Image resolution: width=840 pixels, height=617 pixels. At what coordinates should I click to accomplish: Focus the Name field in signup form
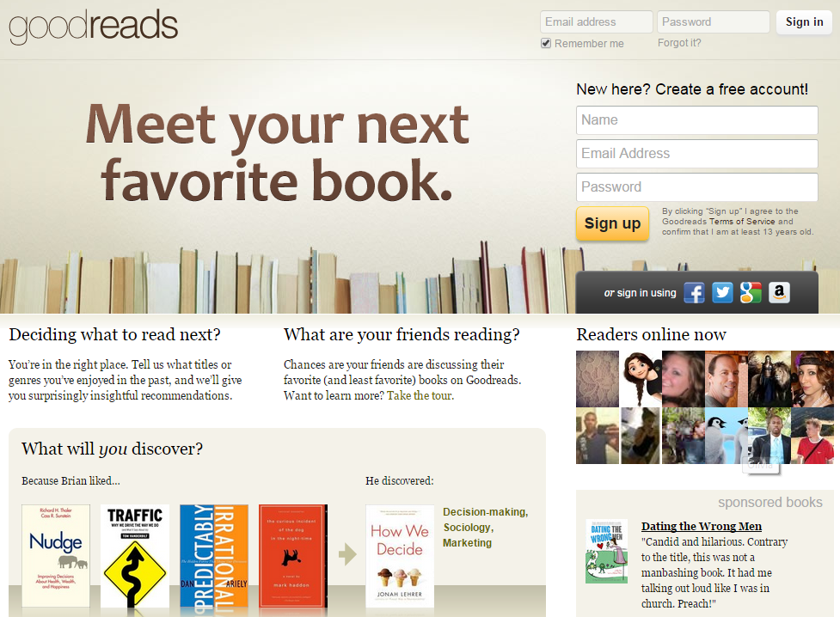(696, 120)
